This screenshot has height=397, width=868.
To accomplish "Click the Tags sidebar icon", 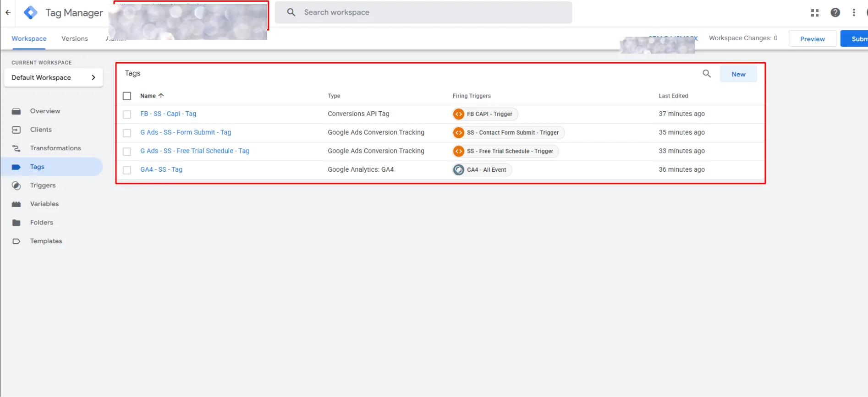I will pyautogui.click(x=16, y=167).
